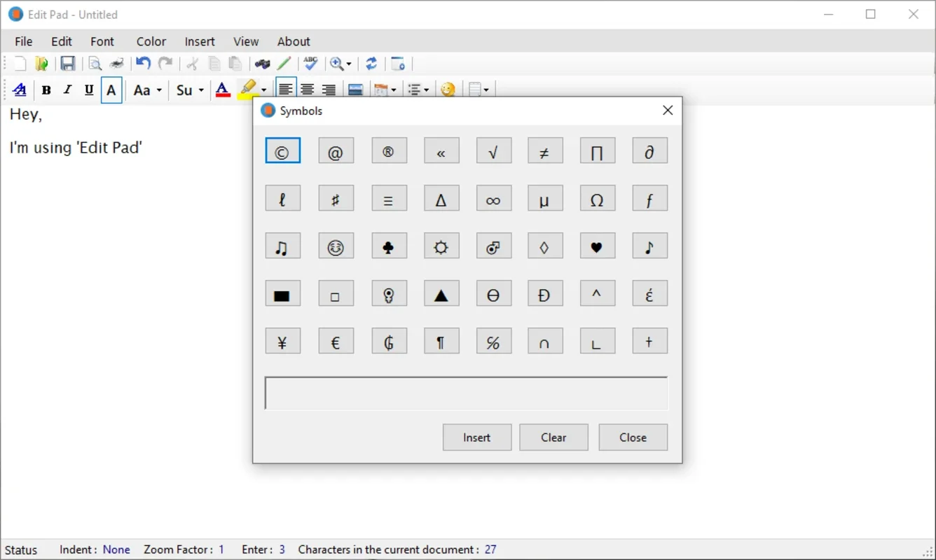Select the Omega Ω symbol
Screen dimensions: 936x560
[598, 198]
